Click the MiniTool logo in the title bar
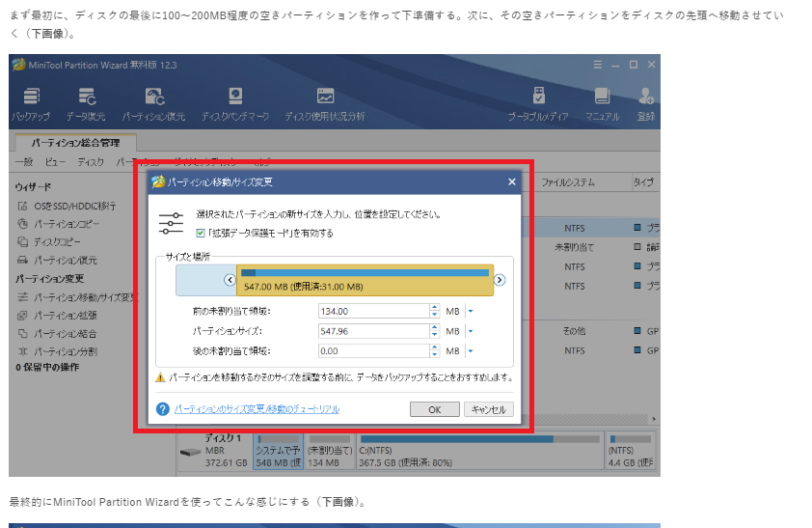This screenshot has width=812, height=528. click(19, 65)
